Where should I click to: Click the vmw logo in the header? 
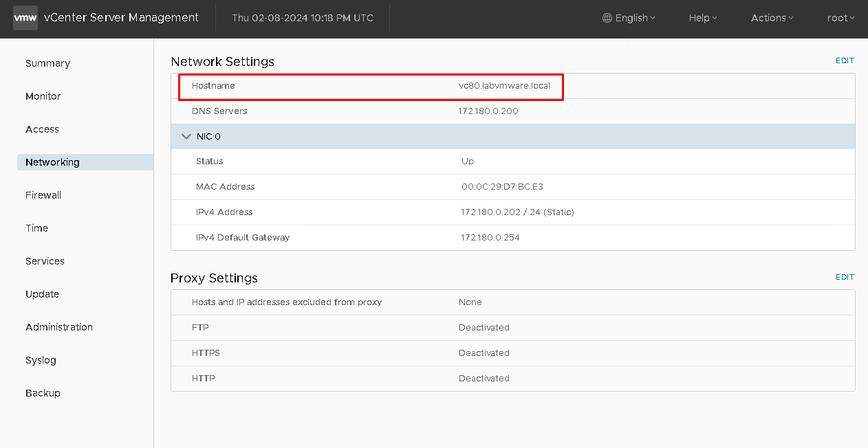[x=25, y=18]
